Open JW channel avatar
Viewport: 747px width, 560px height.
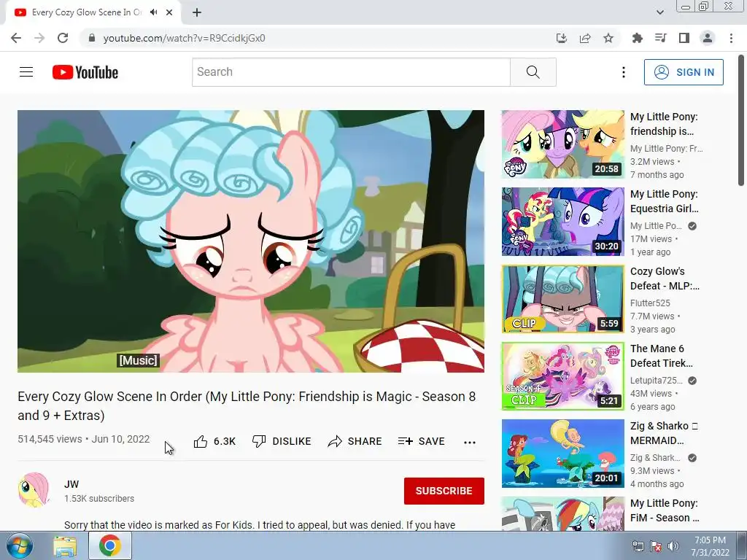(34, 490)
